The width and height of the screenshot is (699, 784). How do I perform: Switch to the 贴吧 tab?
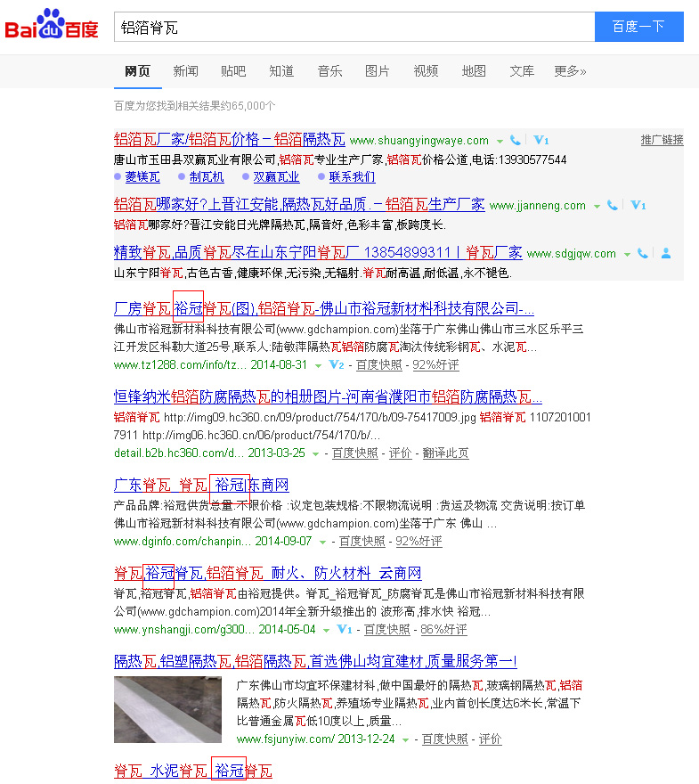pyautogui.click(x=233, y=71)
